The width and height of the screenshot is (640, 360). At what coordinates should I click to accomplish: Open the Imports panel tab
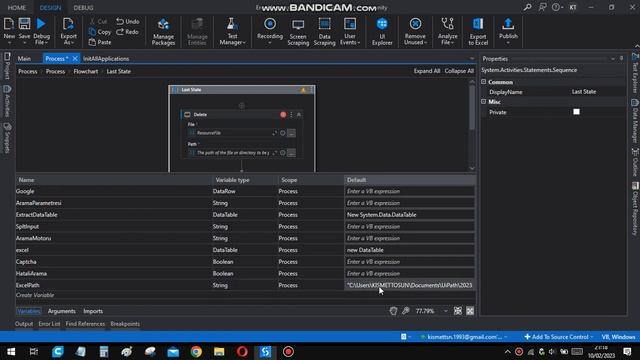point(93,311)
